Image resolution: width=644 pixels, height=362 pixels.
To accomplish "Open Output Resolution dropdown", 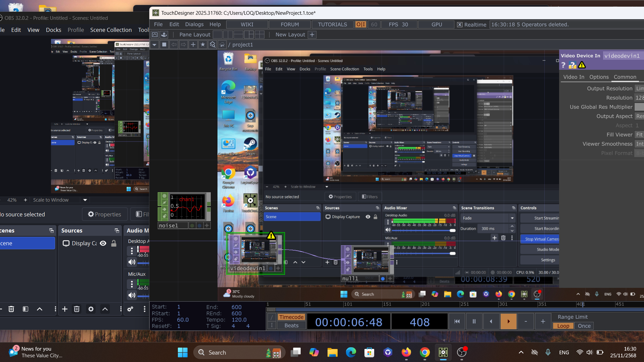I will coord(639,89).
